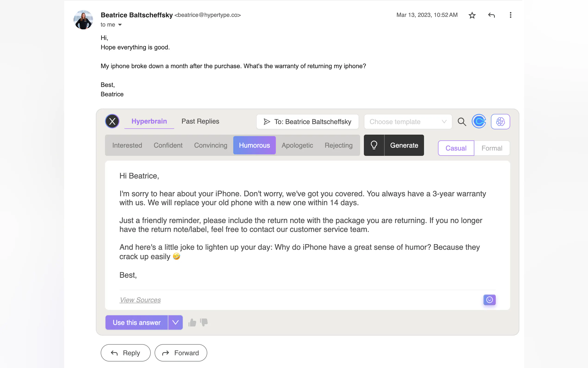Switch to the Past Replies tab

coord(200,121)
